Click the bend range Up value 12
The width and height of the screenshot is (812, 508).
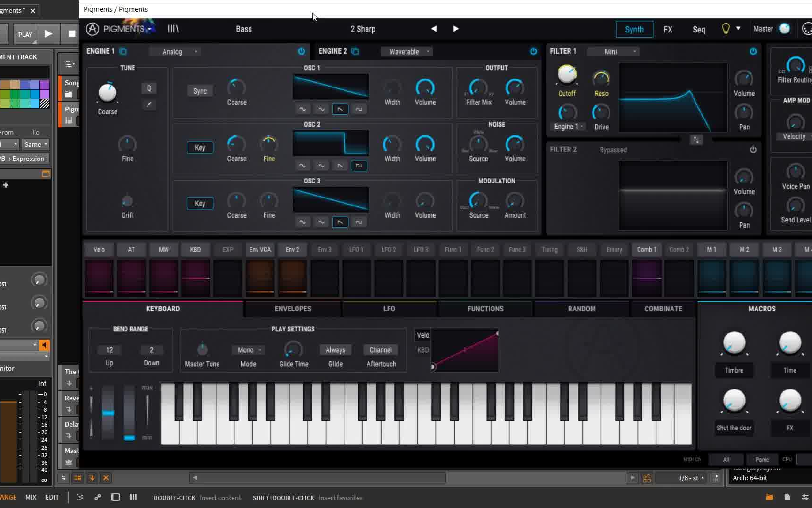click(109, 350)
